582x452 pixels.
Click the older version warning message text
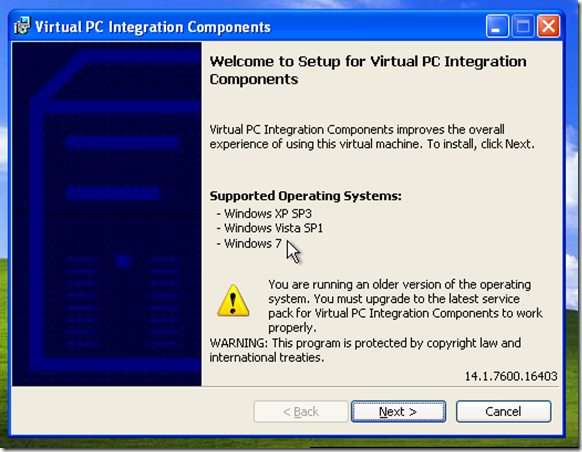tap(405, 306)
